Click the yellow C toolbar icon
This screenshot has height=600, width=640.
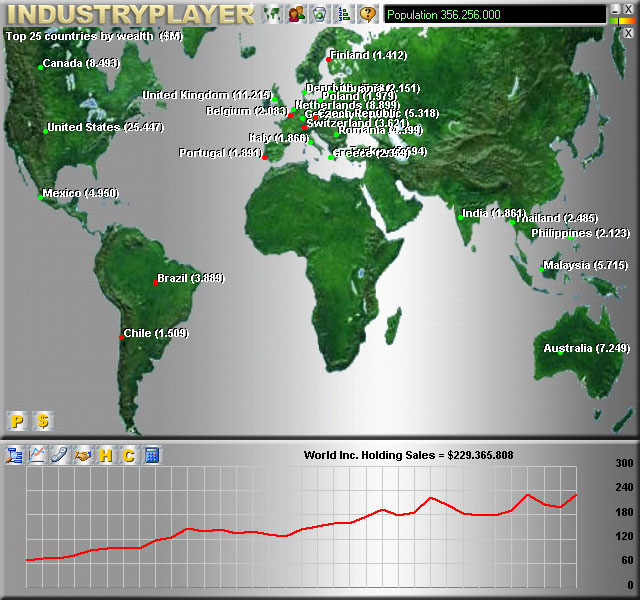click(x=129, y=455)
